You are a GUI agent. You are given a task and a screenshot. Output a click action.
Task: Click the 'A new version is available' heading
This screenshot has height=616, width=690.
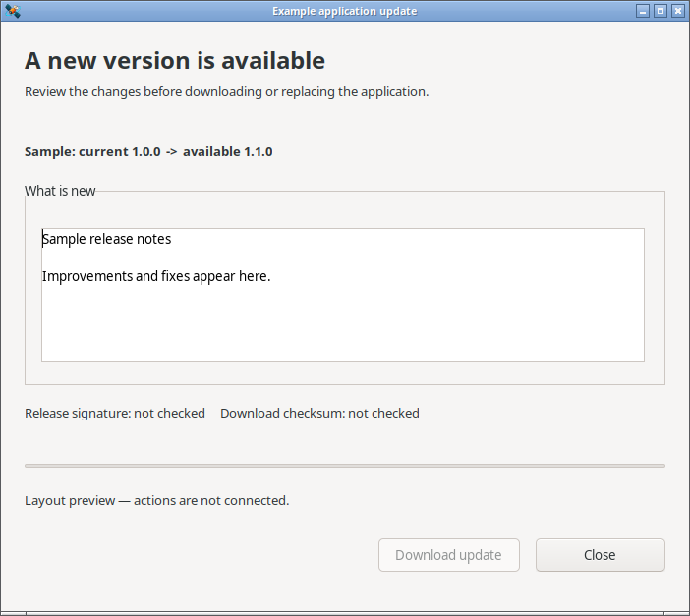point(175,60)
